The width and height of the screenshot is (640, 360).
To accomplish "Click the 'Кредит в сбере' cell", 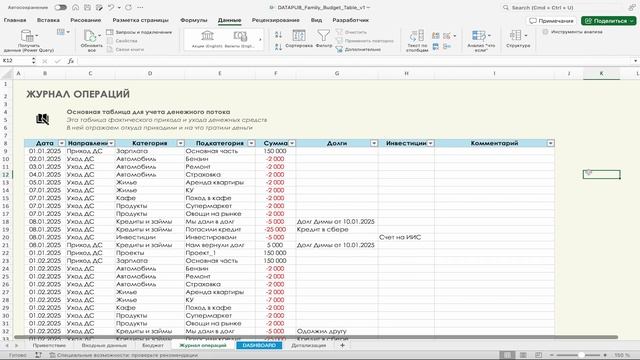I will tap(337, 229).
